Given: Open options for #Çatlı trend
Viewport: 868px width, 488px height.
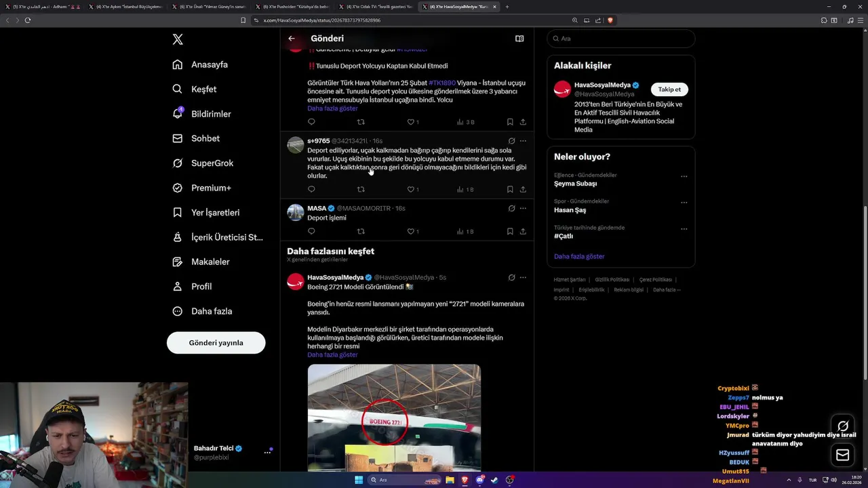Looking at the screenshot, I should (684, 229).
